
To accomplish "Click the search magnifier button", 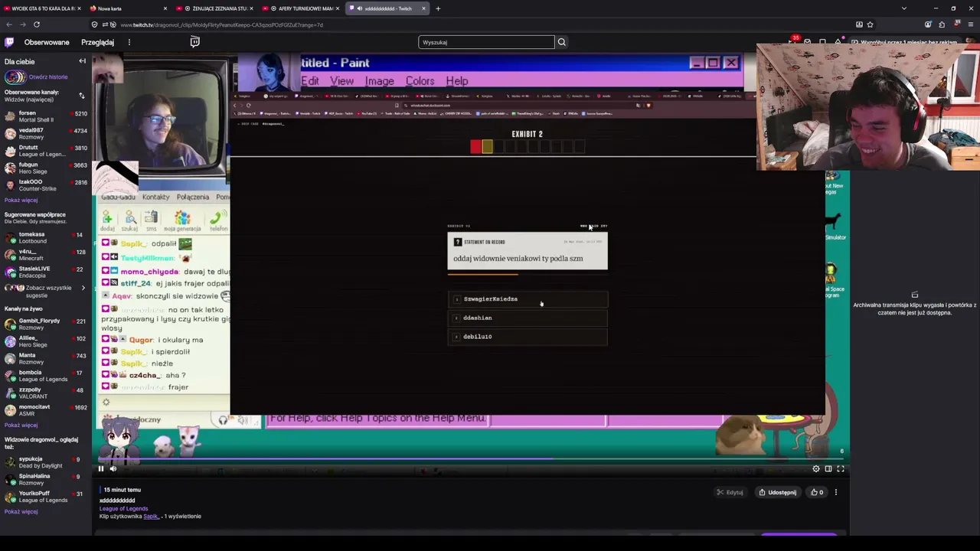I will pyautogui.click(x=562, y=42).
